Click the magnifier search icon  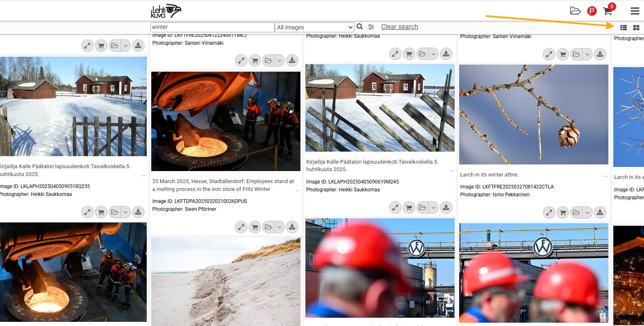[x=360, y=27]
